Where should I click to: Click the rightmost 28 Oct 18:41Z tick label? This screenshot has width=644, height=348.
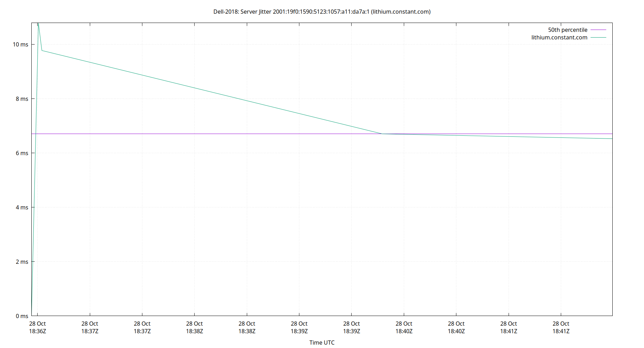(561, 327)
